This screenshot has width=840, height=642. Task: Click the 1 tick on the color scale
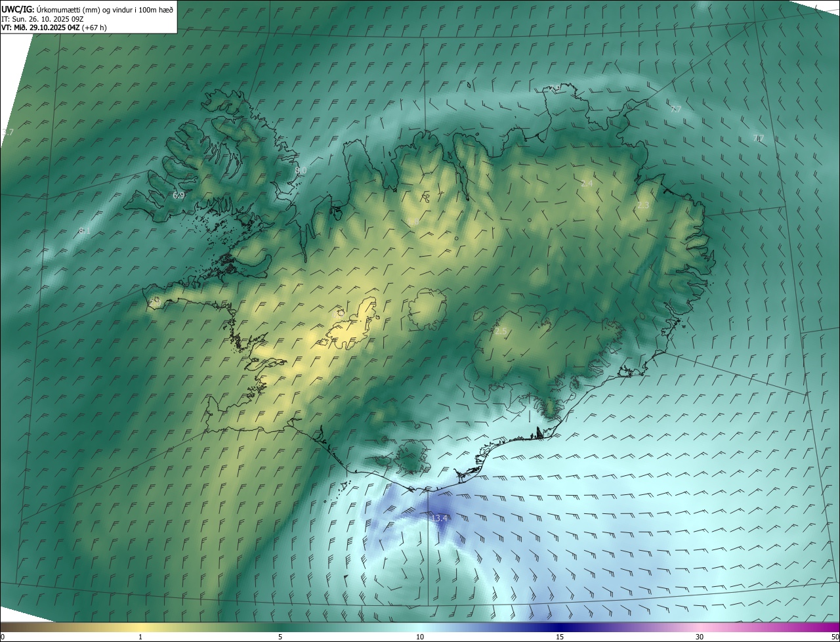(140, 637)
